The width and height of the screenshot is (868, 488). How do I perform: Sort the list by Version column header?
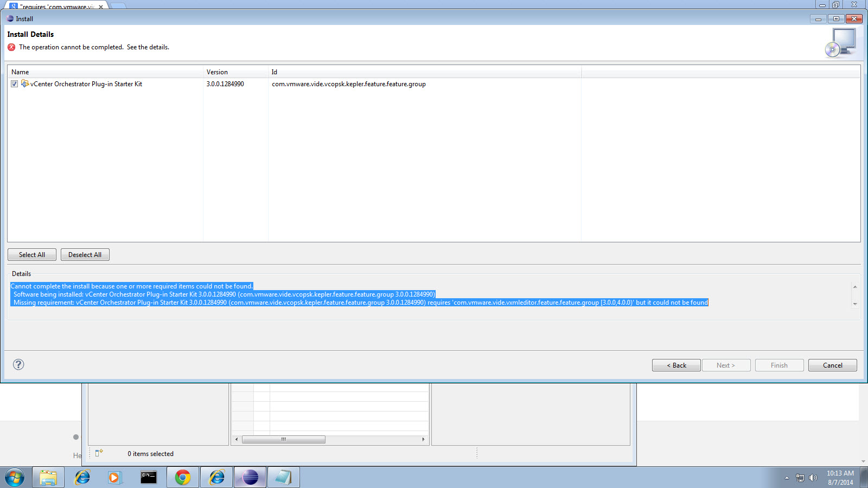coord(235,72)
